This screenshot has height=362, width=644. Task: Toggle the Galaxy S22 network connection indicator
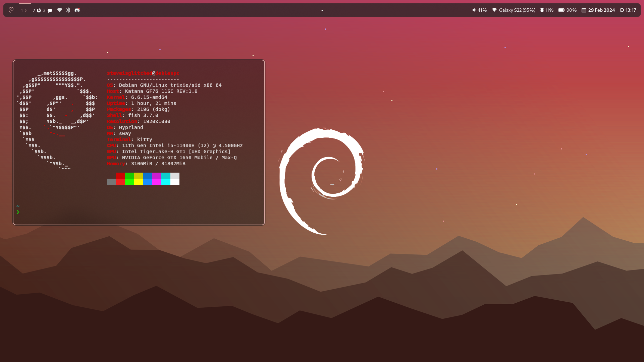point(513,10)
